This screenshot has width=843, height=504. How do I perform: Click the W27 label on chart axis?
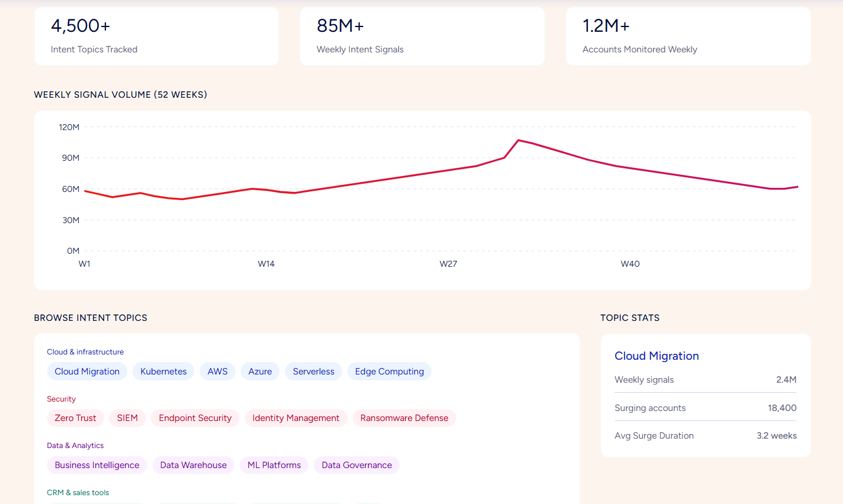(x=449, y=264)
